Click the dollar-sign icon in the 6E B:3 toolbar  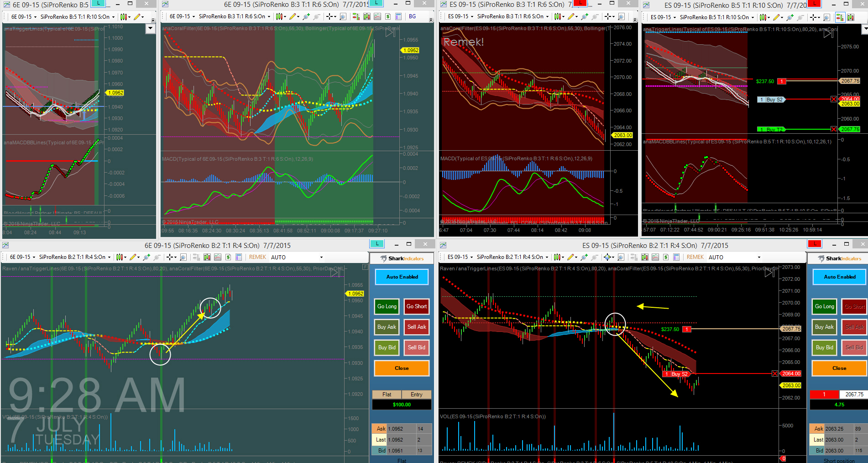click(388, 16)
